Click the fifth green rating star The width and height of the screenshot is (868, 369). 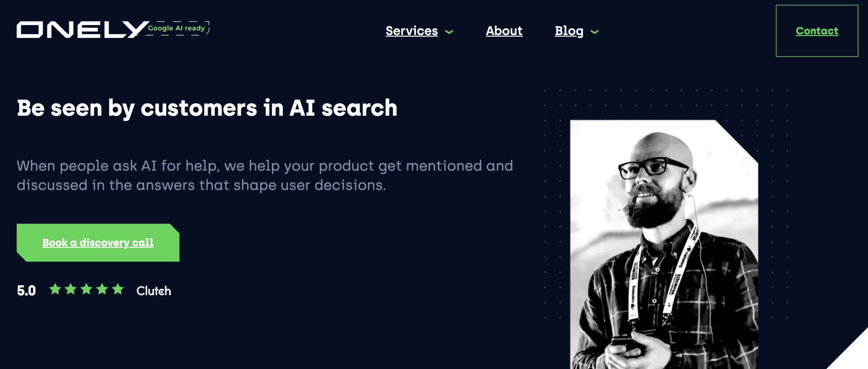click(x=118, y=289)
